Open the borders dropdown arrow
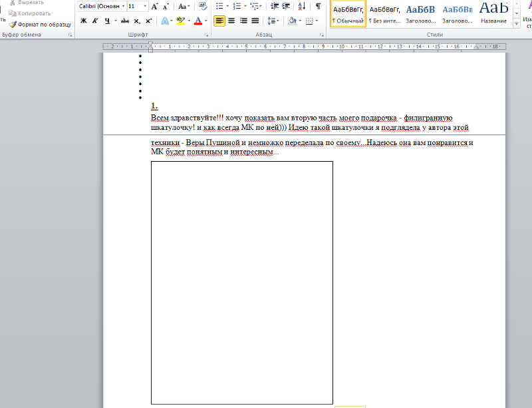Screen dimensions: 532x408 [317, 21]
